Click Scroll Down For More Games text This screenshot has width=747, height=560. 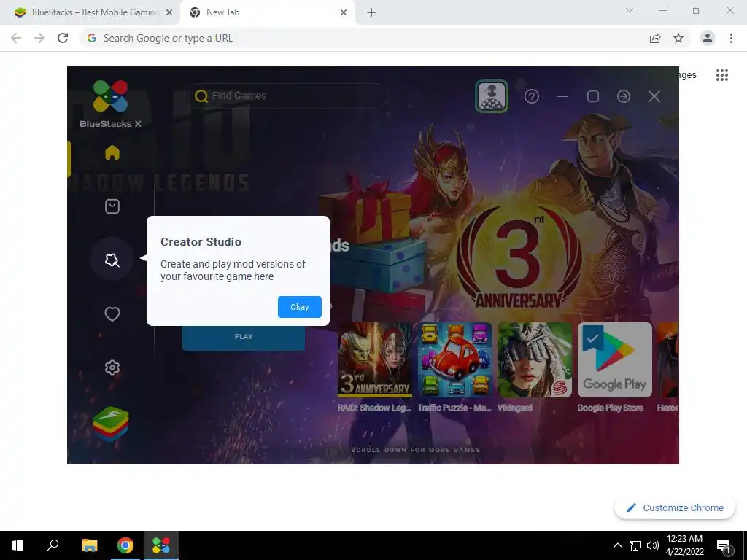pyautogui.click(x=415, y=449)
